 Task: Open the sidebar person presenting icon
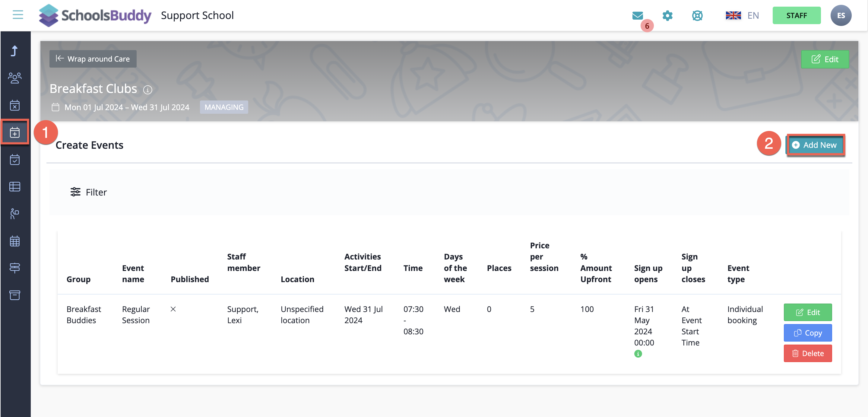pos(14,214)
